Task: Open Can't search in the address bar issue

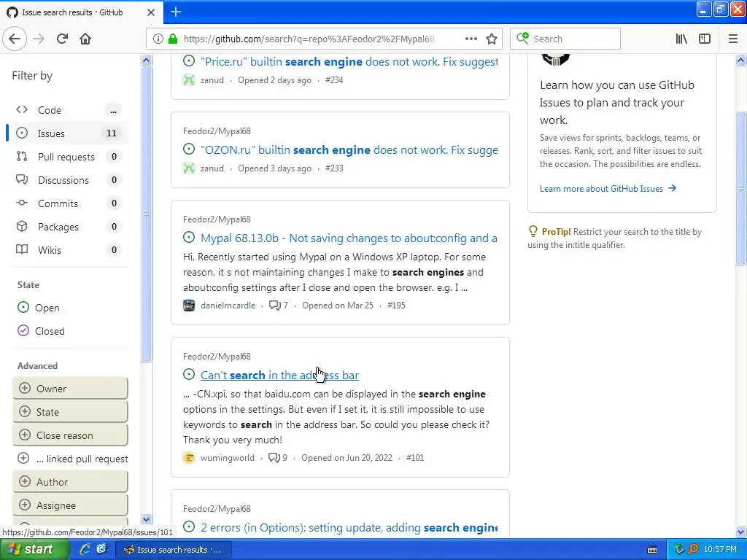Action: click(x=279, y=376)
